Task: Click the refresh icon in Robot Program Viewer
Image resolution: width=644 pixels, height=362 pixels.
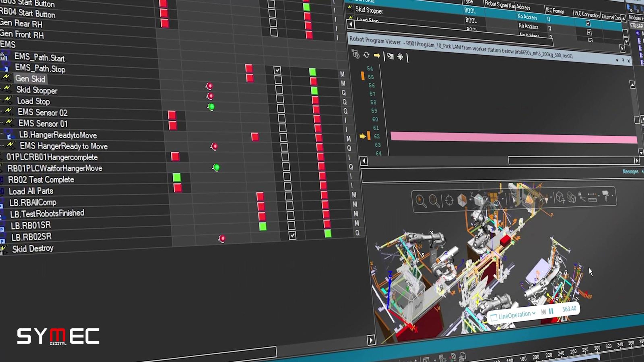Action: 366,55
